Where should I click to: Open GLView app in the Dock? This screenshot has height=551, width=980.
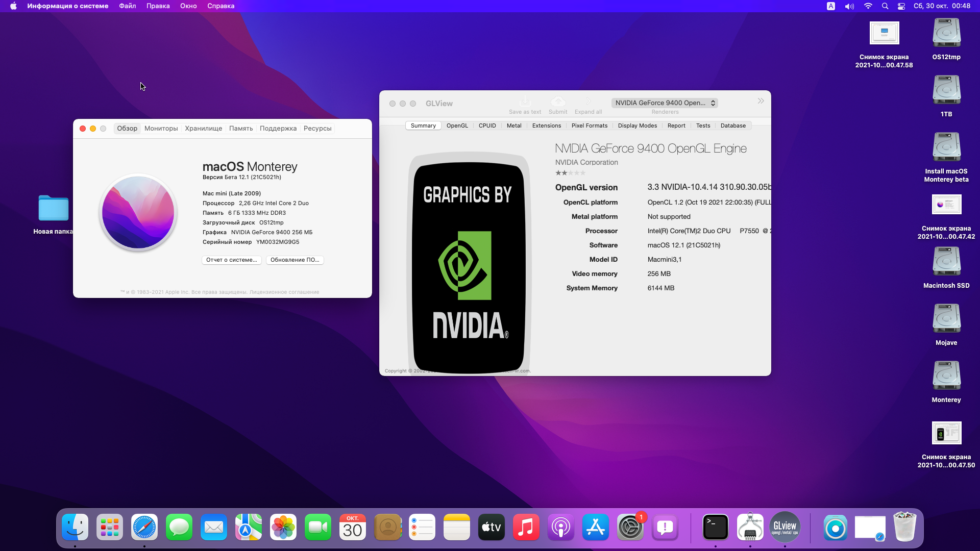click(x=785, y=527)
